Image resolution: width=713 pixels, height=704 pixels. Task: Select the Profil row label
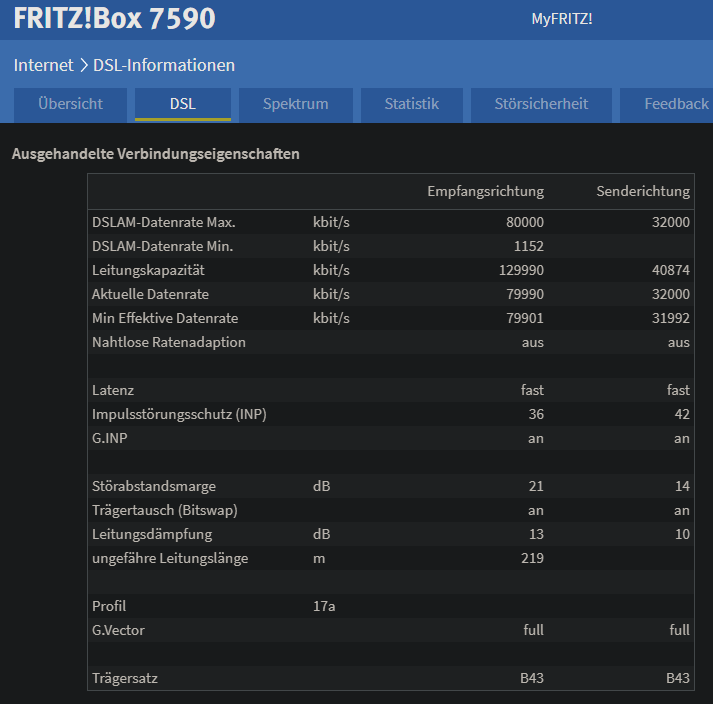[109, 607]
